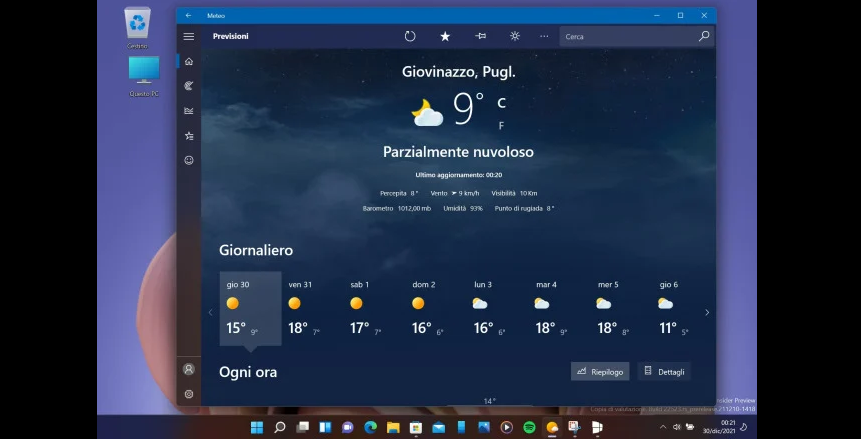Viewport: 861px width, 439px height.
Task: Pin this location to Start
Action: click(x=480, y=36)
